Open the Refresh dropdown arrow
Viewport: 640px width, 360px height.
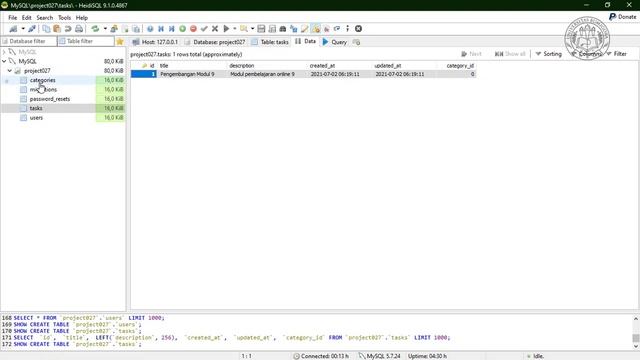pos(105,29)
